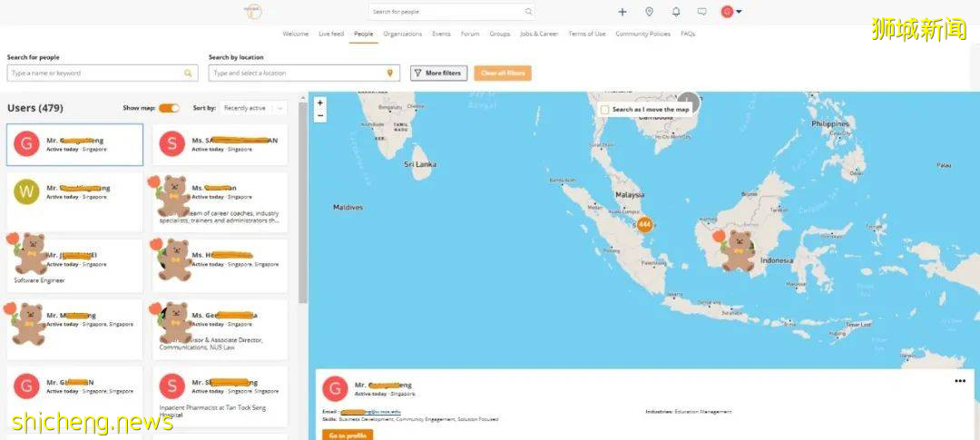Click the Events navigation tab
This screenshot has width=980, height=440.
click(x=441, y=34)
